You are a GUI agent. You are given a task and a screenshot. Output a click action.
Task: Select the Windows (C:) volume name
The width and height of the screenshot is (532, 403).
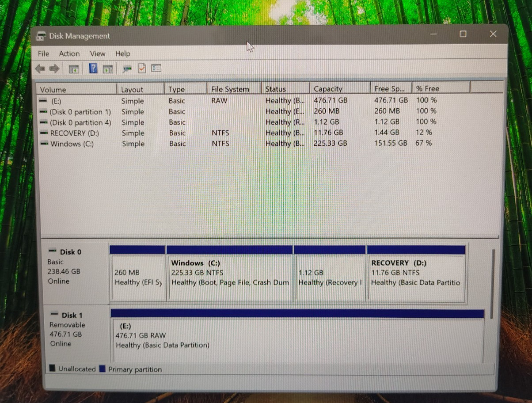[x=72, y=144]
